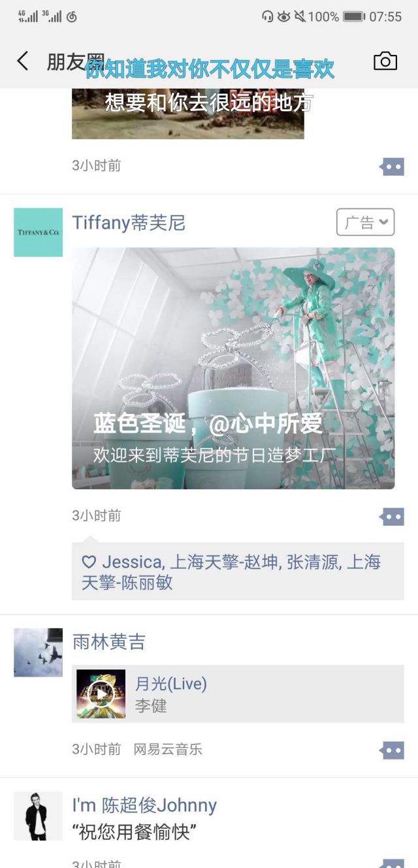Open the 月光(Live) 李健 music card

click(238, 694)
